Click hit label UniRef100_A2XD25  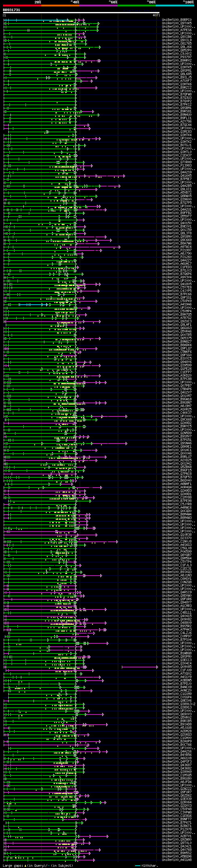click(177, 460)
